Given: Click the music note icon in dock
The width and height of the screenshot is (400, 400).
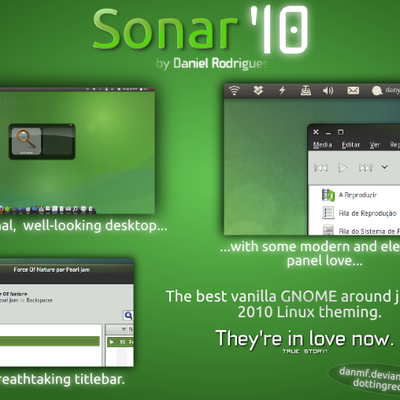Looking at the screenshot, I should coord(75,209).
